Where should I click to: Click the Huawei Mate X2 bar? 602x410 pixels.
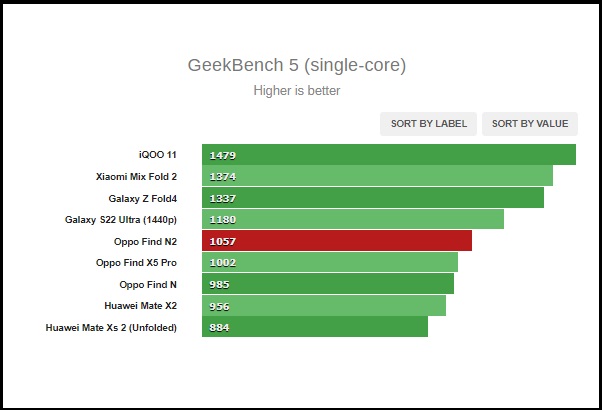click(323, 306)
